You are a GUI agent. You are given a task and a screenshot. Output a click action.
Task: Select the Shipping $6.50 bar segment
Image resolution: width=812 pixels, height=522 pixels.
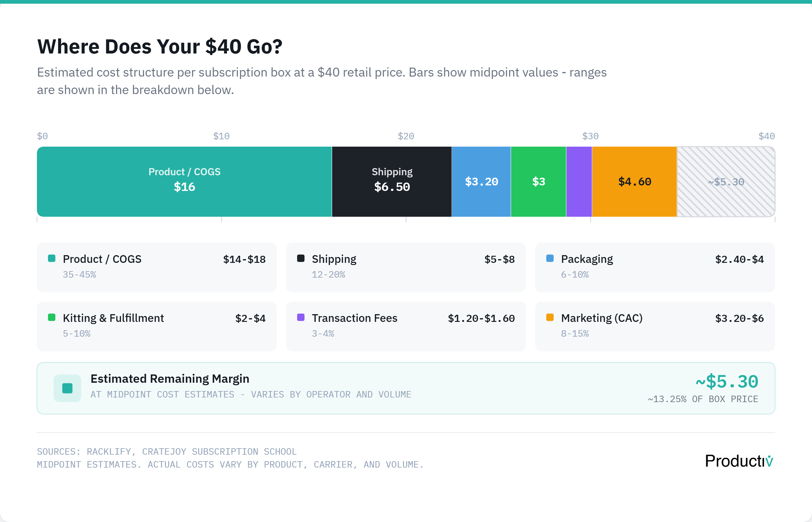click(392, 182)
